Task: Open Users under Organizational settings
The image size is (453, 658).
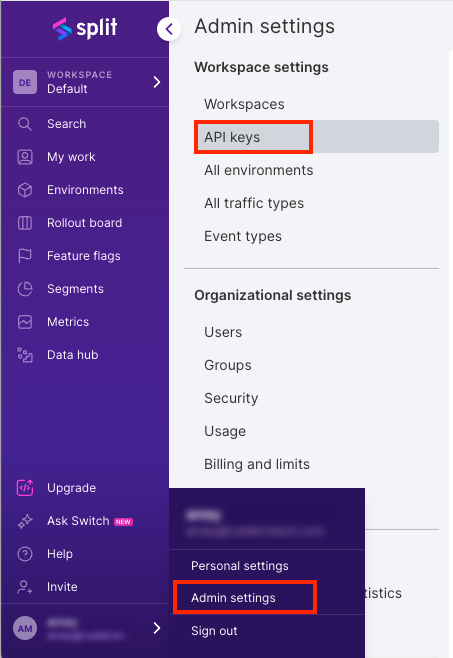Action: click(x=223, y=332)
